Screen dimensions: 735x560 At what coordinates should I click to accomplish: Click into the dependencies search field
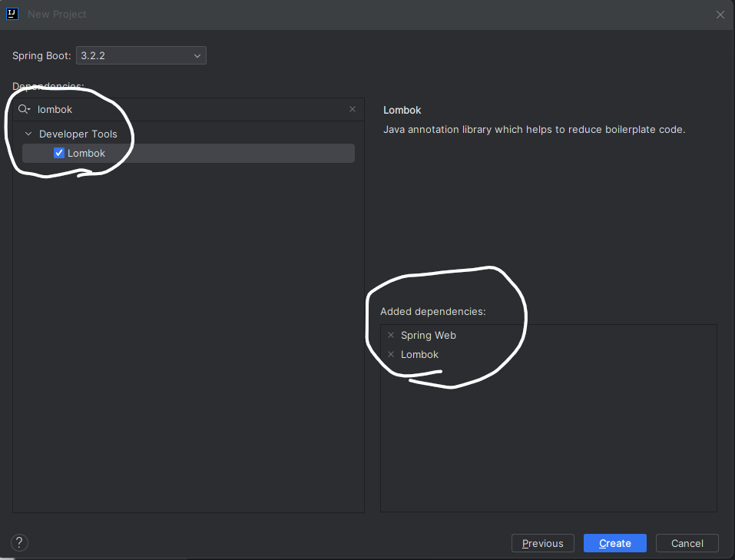190,109
